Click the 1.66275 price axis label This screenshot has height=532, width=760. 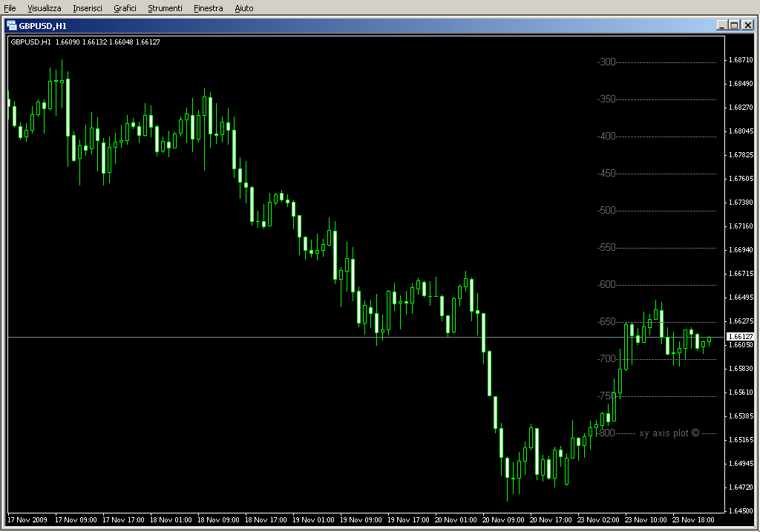click(741, 321)
